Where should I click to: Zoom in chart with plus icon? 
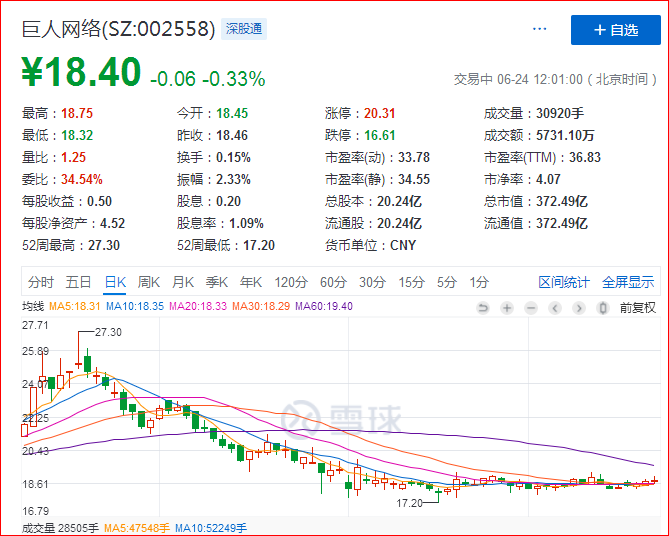point(507,308)
